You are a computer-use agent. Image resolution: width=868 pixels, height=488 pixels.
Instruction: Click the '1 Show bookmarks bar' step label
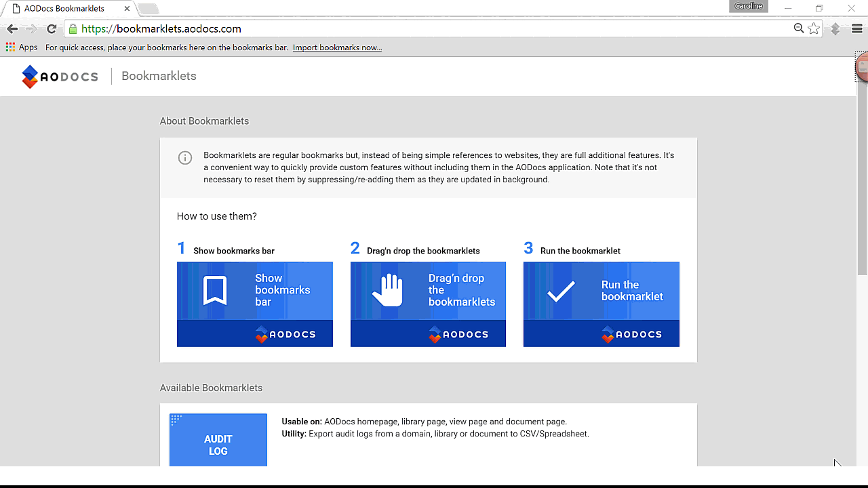point(226,249)
